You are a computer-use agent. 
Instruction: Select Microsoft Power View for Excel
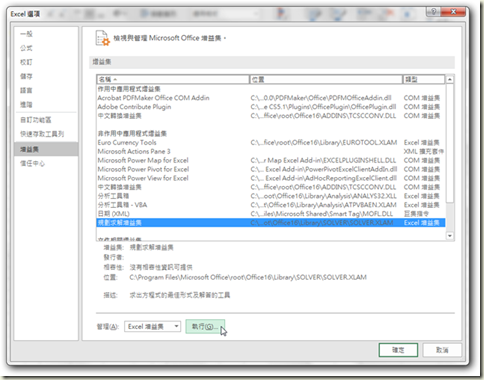[271, 178]
